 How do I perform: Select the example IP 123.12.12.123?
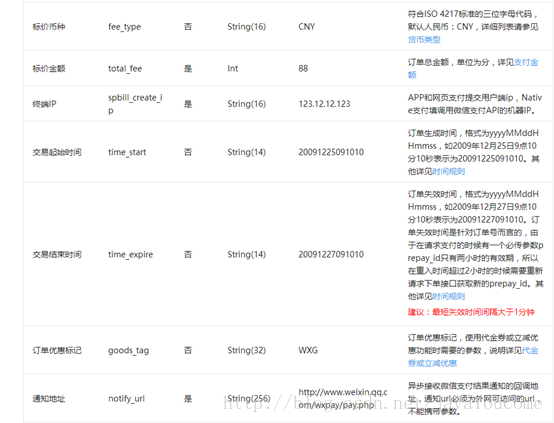point(324,104)
